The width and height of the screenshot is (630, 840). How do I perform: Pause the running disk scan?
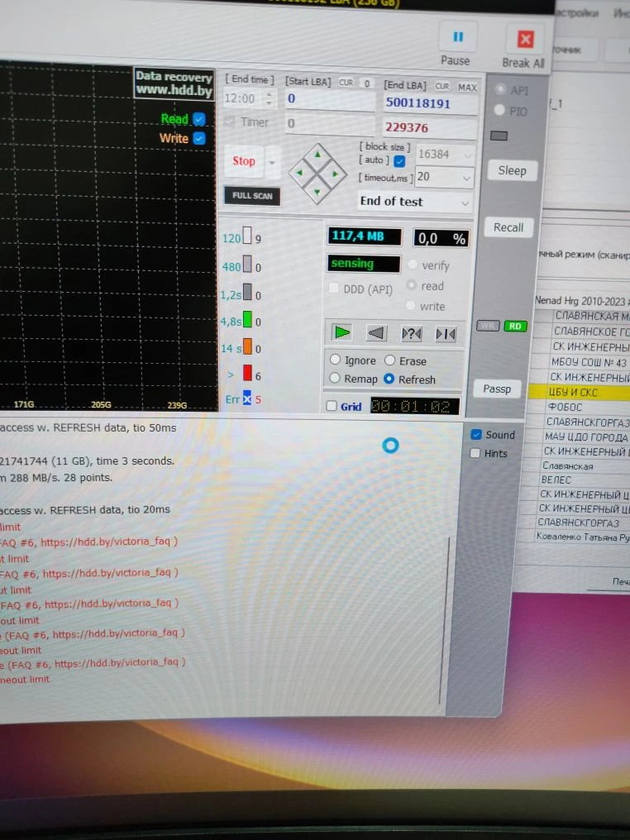point(457,38)
